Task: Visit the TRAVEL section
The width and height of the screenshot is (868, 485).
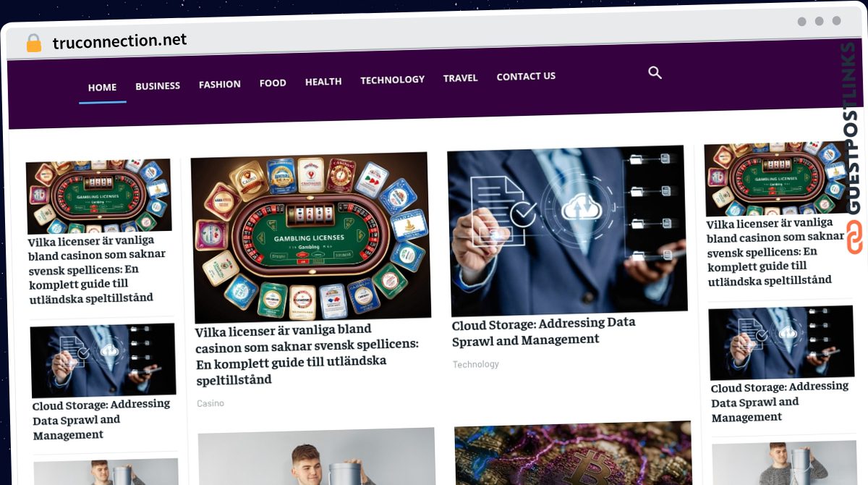Action: [461, 77]
